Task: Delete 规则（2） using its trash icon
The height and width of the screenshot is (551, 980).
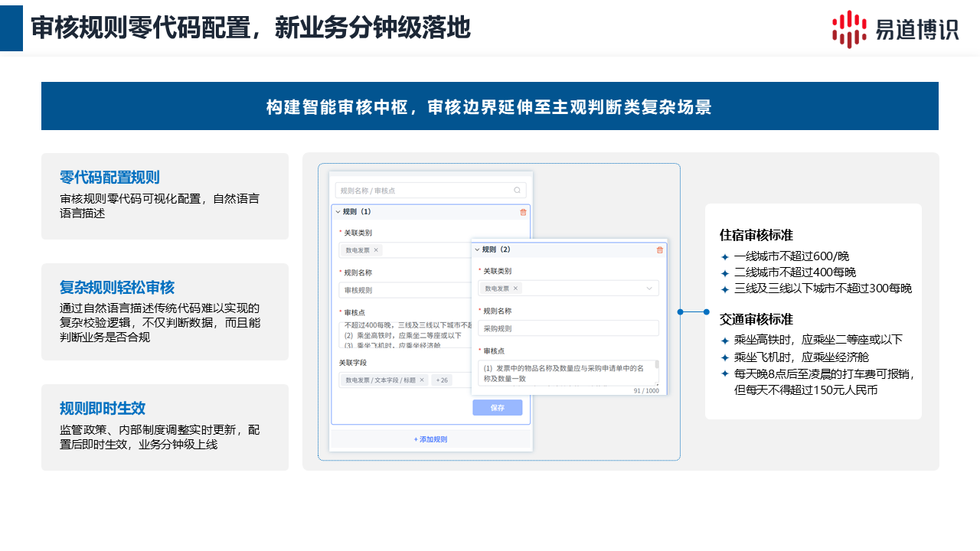Action: tap(659, 249)
